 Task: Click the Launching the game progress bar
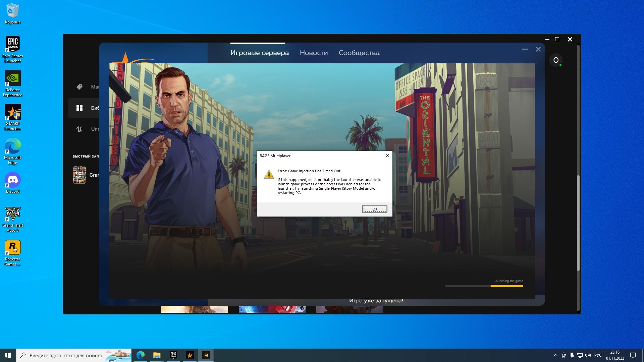tap(484, 286)
